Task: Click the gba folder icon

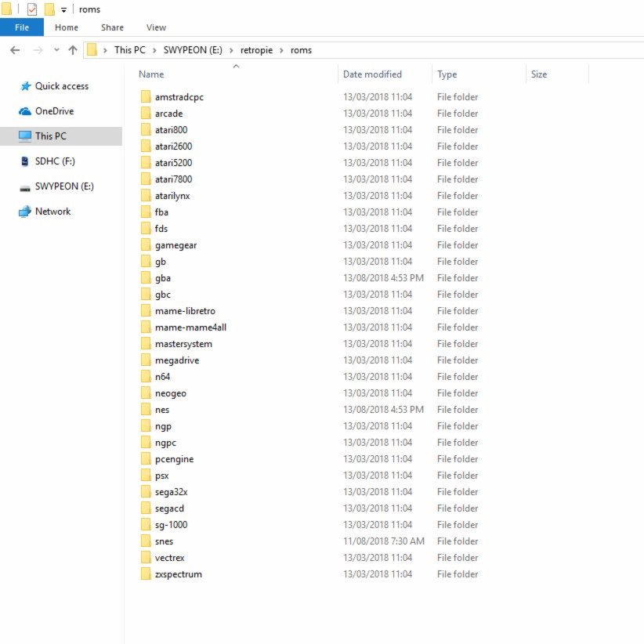Action: click(146, 278)
